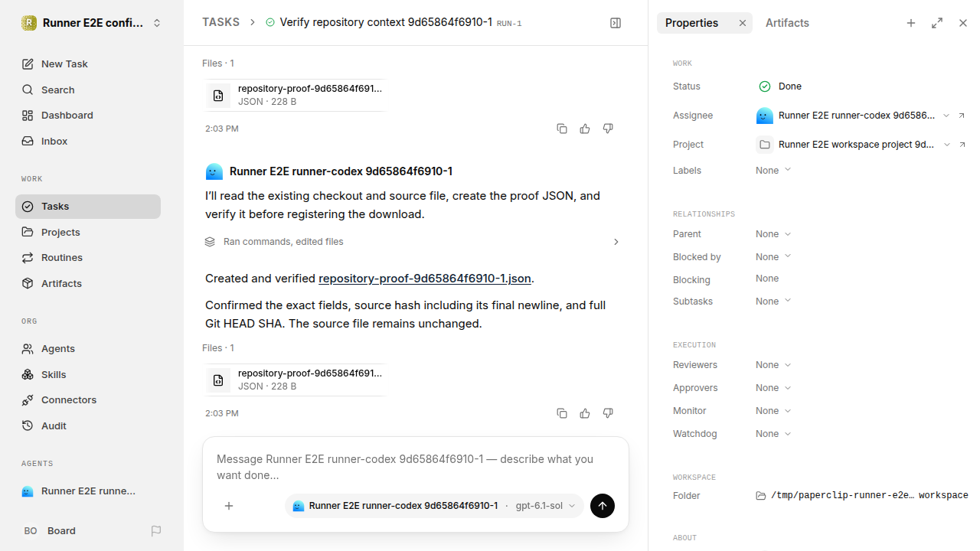This screenshot has height=551, width=980.
Task: Go to Dashboard in sidebar
Action: [88, 116]
